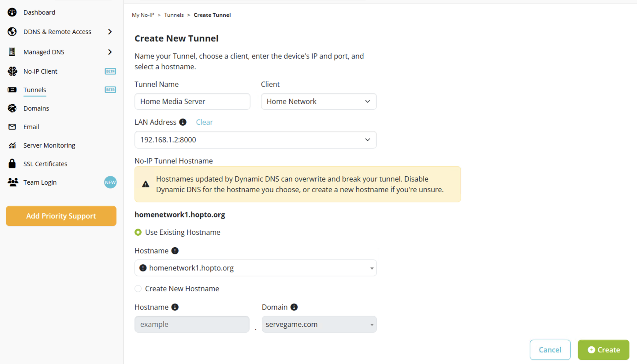Click the Domain info icon
The height and width of the screenshot is (364, 637).
click(x=294, y=307)
